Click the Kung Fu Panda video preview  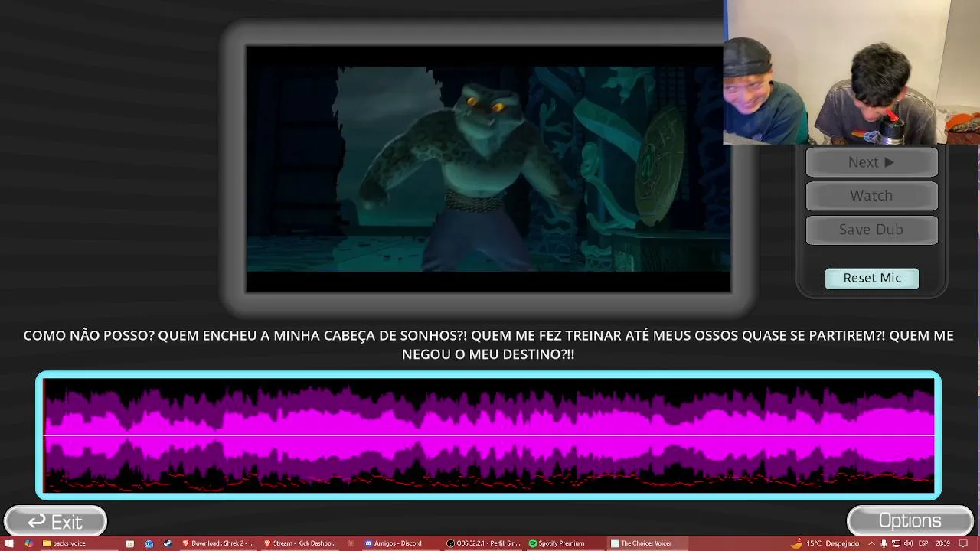pos(488,169)
